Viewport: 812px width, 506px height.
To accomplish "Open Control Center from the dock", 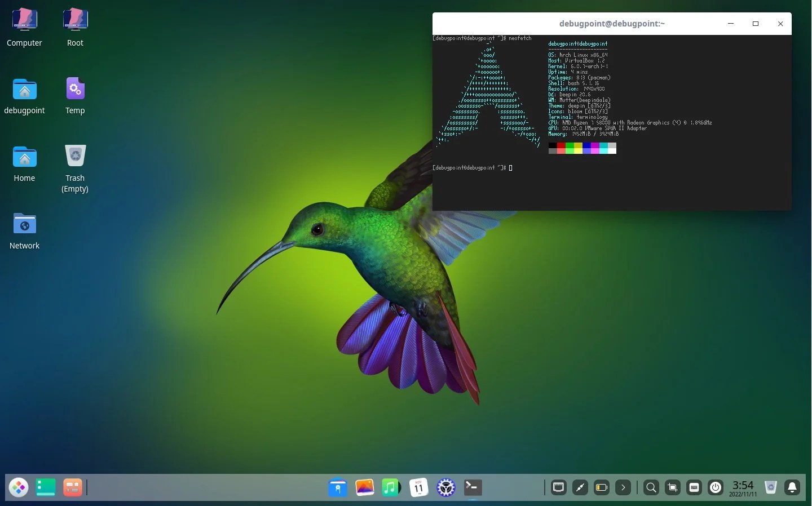I will point(445,487).
